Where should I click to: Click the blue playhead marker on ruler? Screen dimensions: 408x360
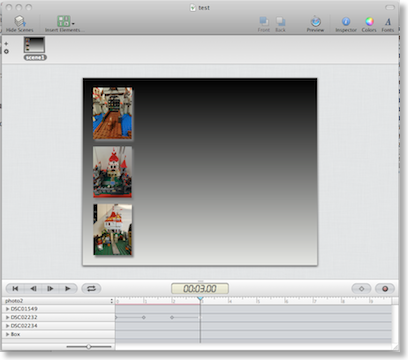[x=200, y=299]
